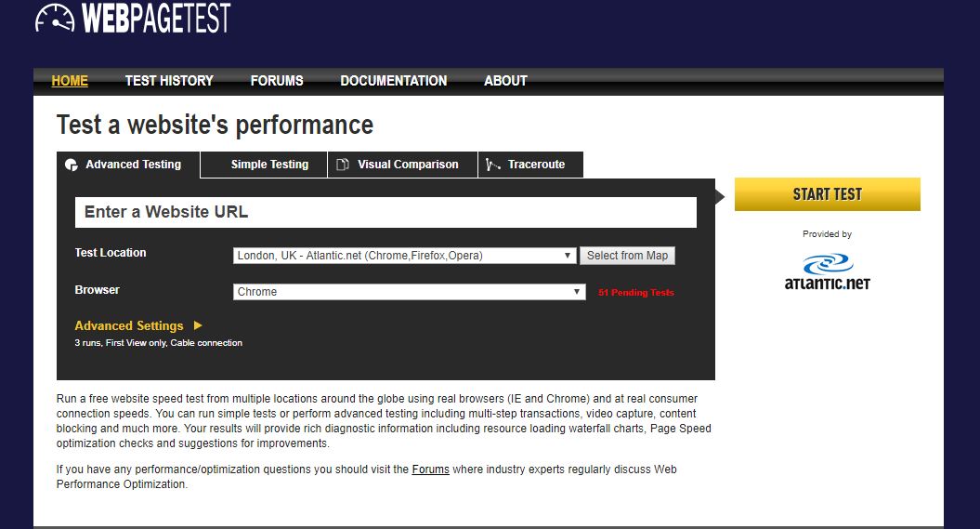Open the Test Location dropdown
Screen dimensions: 980x529
404,256
